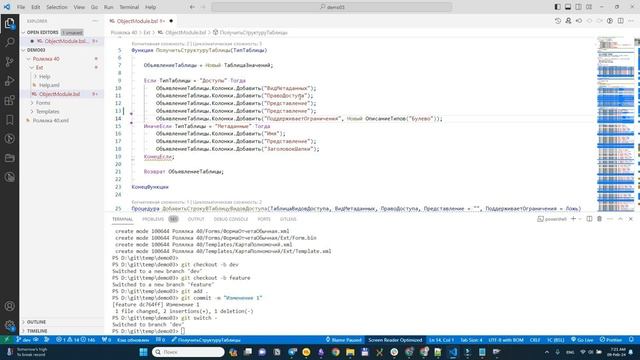This screenshot has width=640, height=360.
Task: Open the Selection menu
Action: pos(57,7)
